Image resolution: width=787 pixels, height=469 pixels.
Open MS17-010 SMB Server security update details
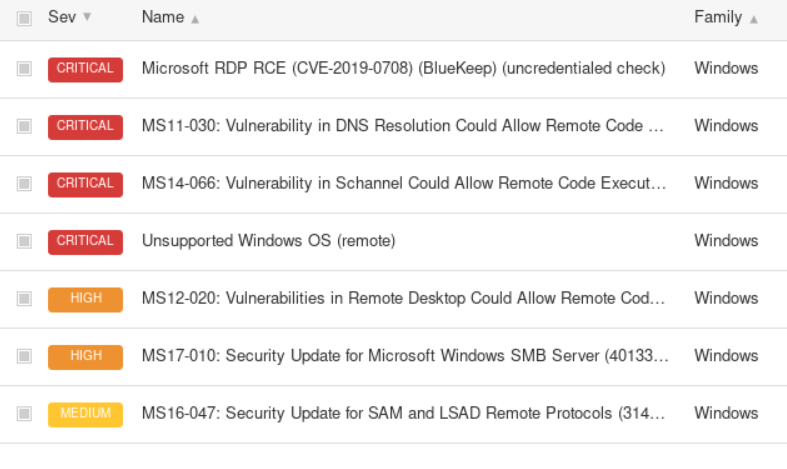point(405,356)
